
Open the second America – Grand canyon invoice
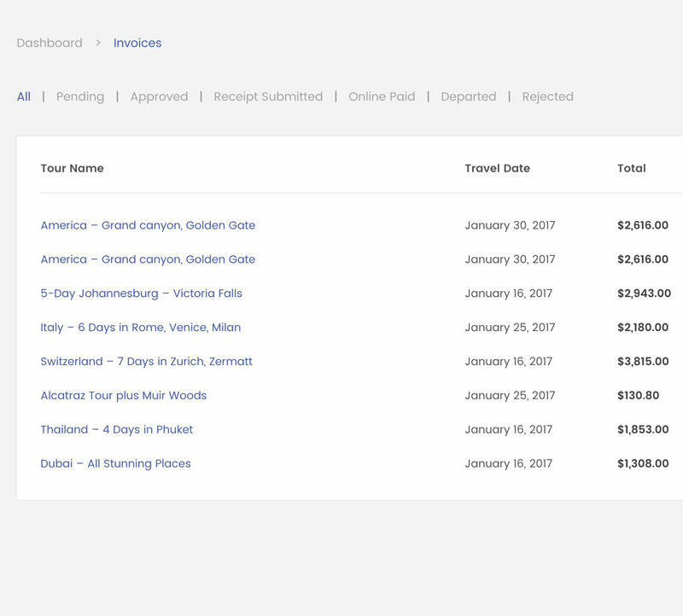coord(148,259)
